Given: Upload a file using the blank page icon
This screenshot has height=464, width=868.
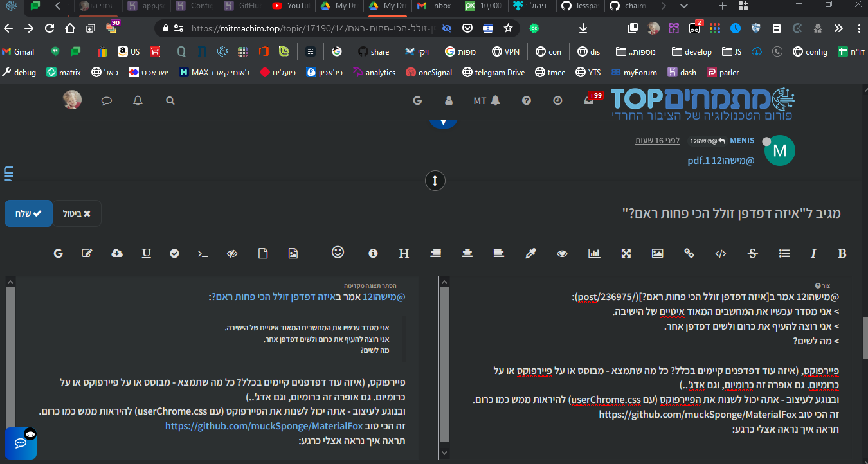Looking at the screenshot, I should coord(263,253).
